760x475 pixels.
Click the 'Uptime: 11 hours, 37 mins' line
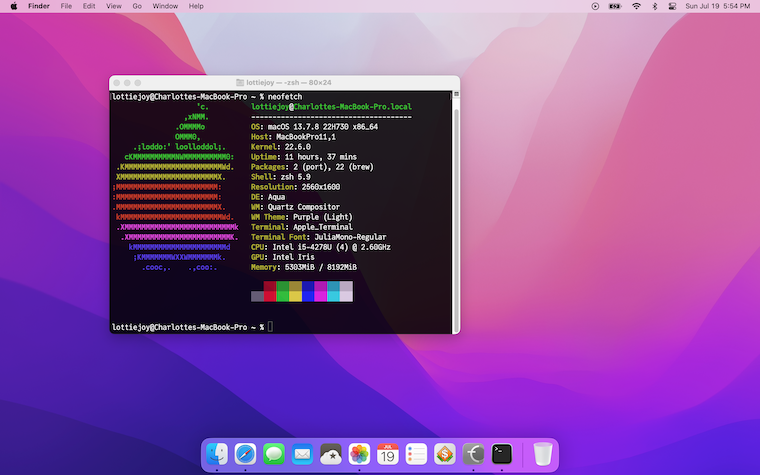point(304,157)
